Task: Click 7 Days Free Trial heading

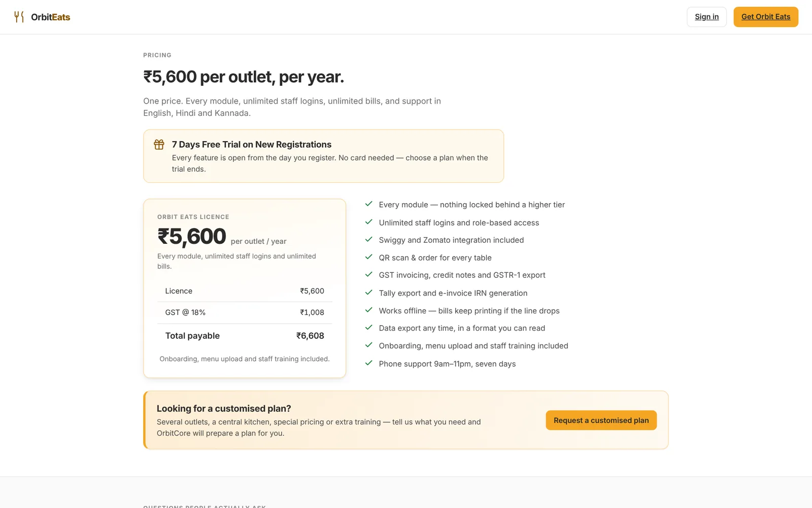Action: point(252,144)
